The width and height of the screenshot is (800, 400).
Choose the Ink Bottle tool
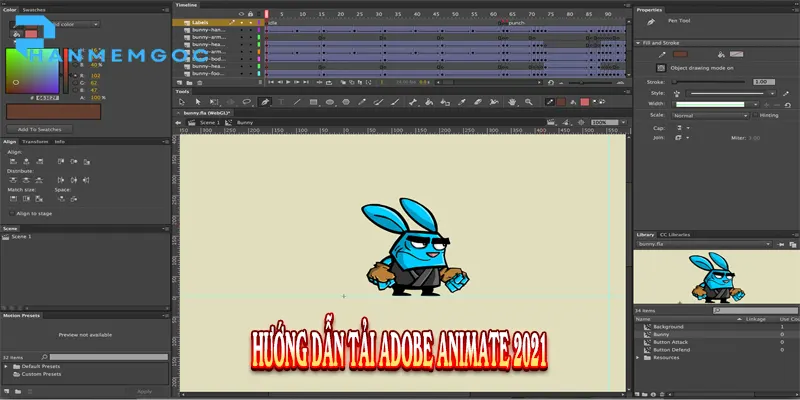click(x=445, y=102)
